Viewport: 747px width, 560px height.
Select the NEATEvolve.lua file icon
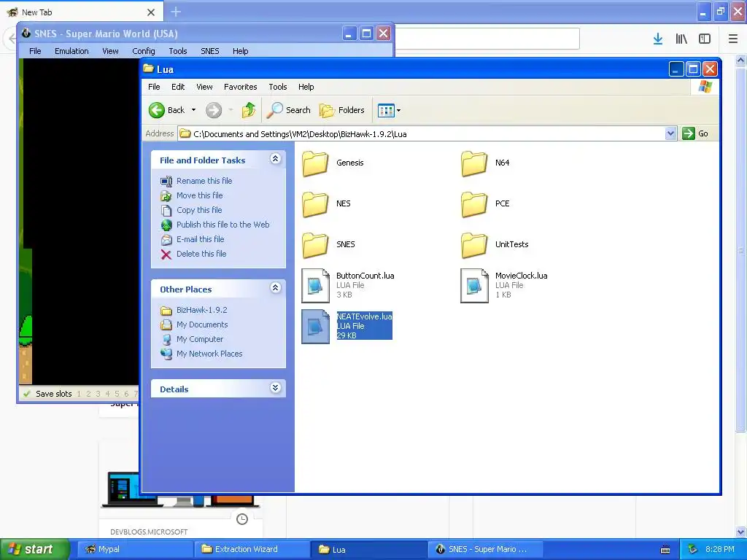pyautogui.click(x=315, y=326)
